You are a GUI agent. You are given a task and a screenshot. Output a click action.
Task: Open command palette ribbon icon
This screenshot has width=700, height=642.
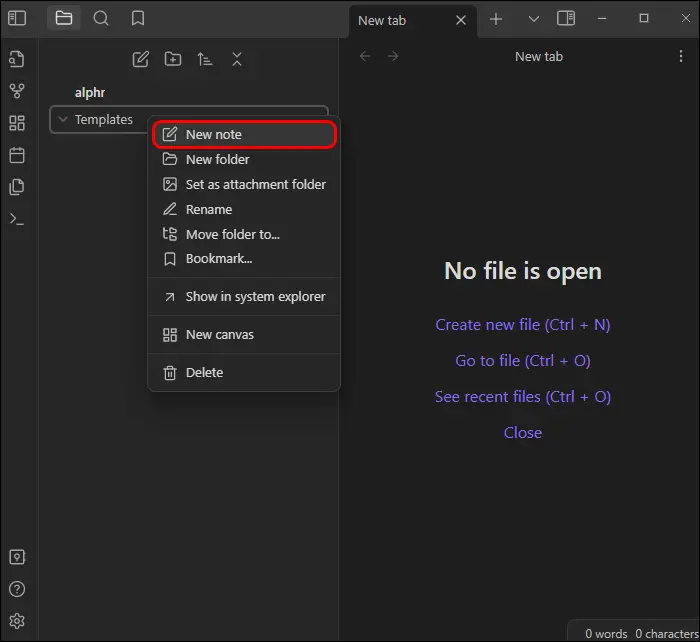pyautogui.click(x=17, y=219)
